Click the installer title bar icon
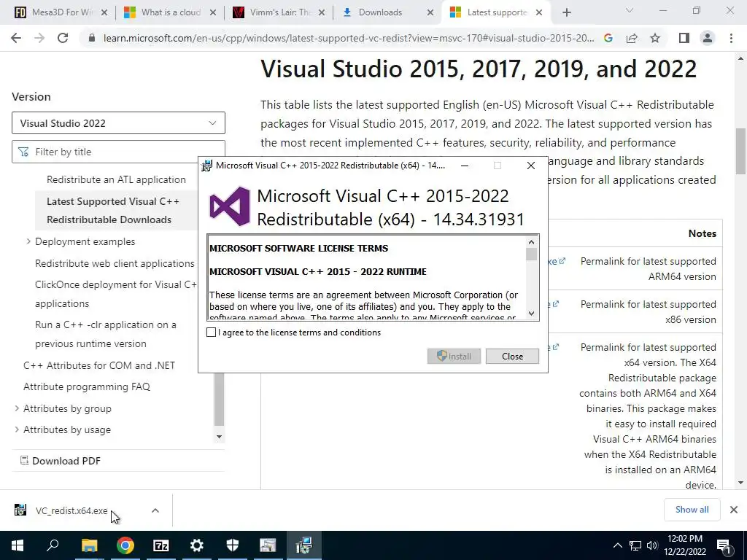This screenshot has width=747, height=560. (x=206, y=166)
